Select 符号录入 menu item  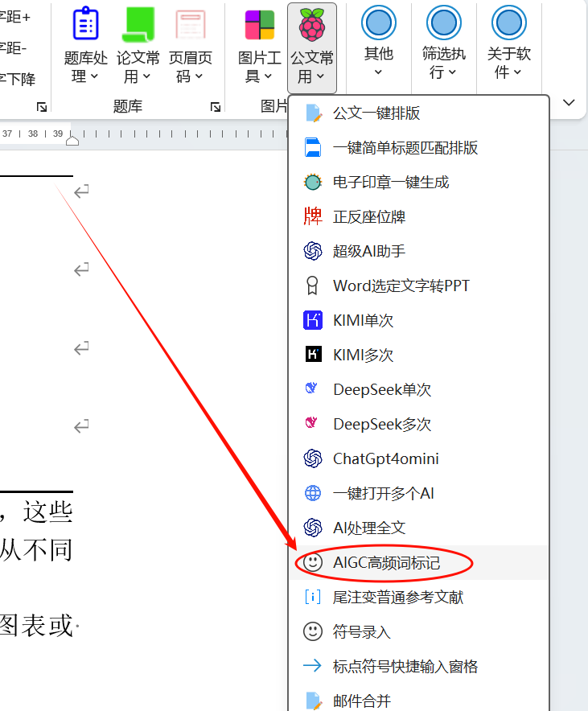418,631
